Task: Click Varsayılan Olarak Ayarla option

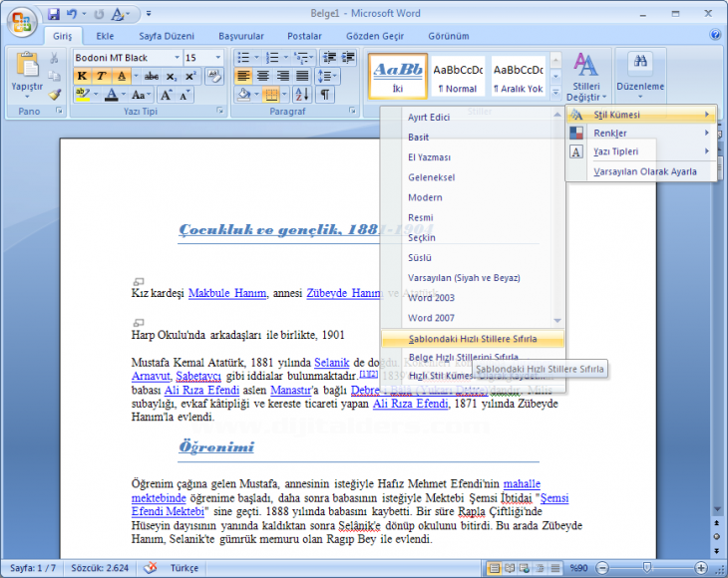Action: coord(644,171)
